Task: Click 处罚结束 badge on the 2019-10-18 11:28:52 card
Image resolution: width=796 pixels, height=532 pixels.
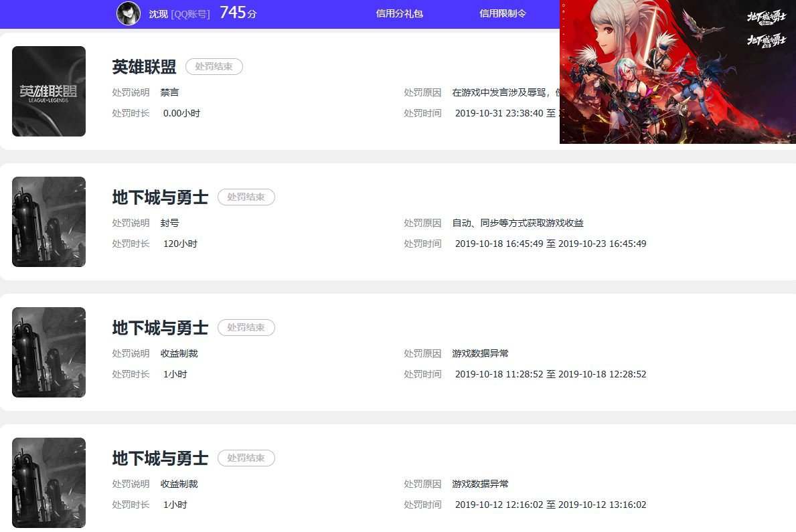Action: point(246,327)
